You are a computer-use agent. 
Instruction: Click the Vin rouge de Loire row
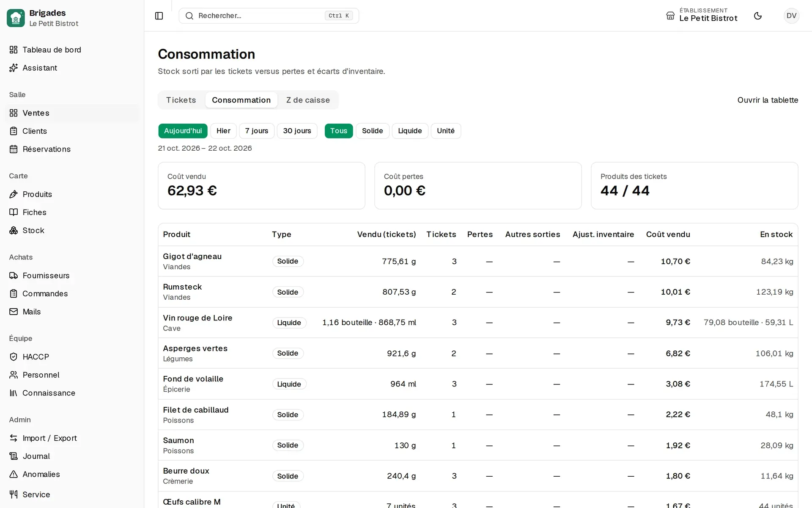[x=478, y=323]
